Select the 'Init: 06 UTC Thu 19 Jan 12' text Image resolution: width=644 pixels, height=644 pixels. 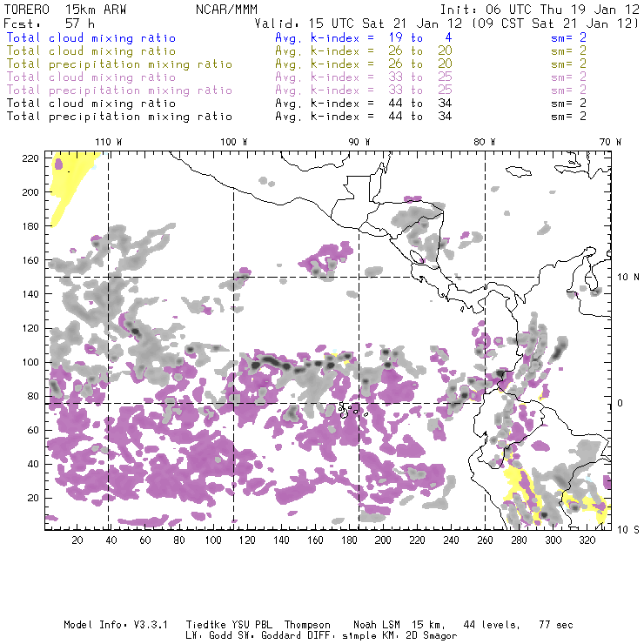click(540, 10)
